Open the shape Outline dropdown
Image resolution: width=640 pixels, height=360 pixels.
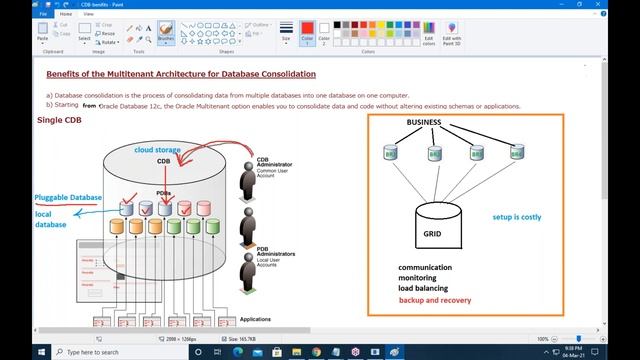pos(258,25)
